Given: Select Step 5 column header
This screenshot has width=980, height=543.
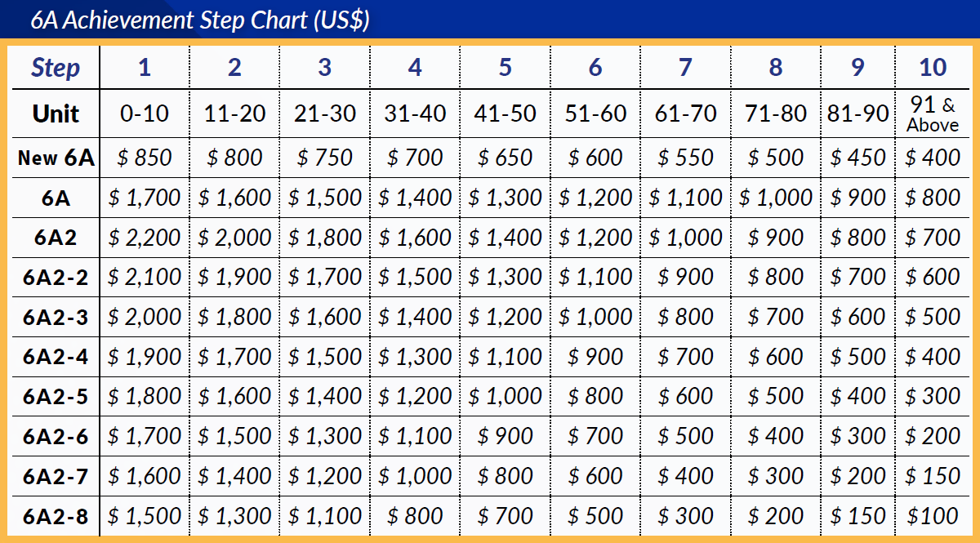Looking at the screenshot, I should (x=505, y=68).
